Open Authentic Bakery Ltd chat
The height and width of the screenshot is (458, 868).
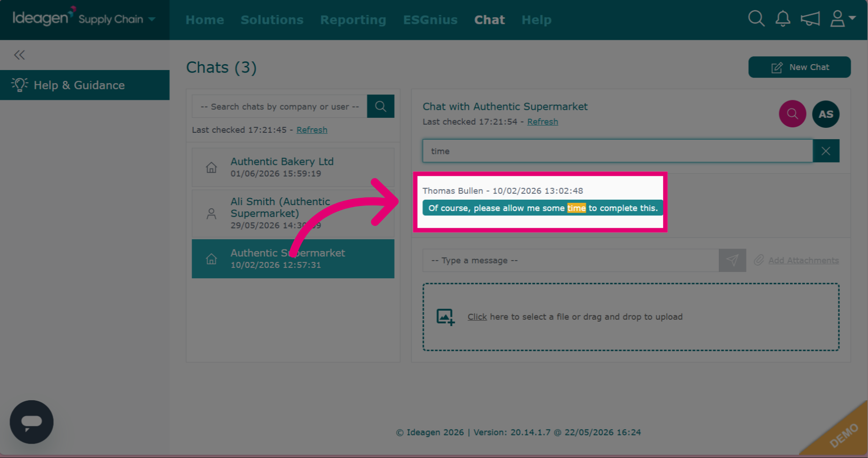point(293,167)
